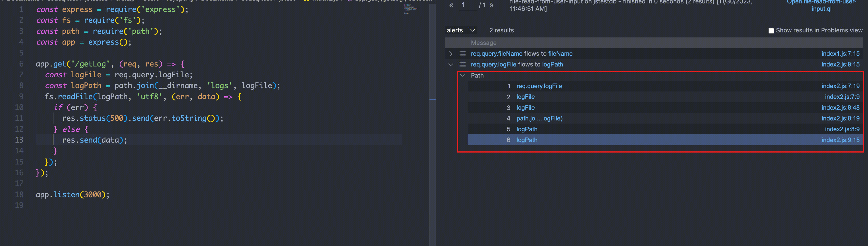The image size is (868, 246).
Task: Click list icon beside req.query.logFile result
Action: pos(462,64)
